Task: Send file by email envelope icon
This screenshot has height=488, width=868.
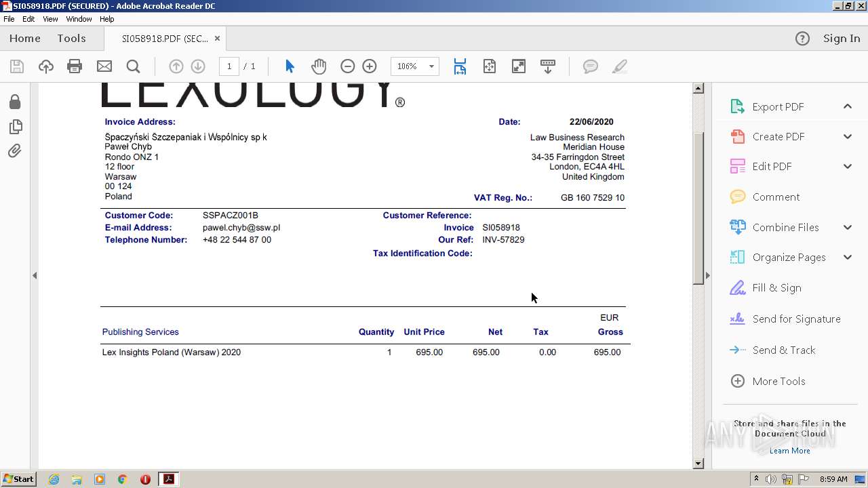Action: point(104,66)
